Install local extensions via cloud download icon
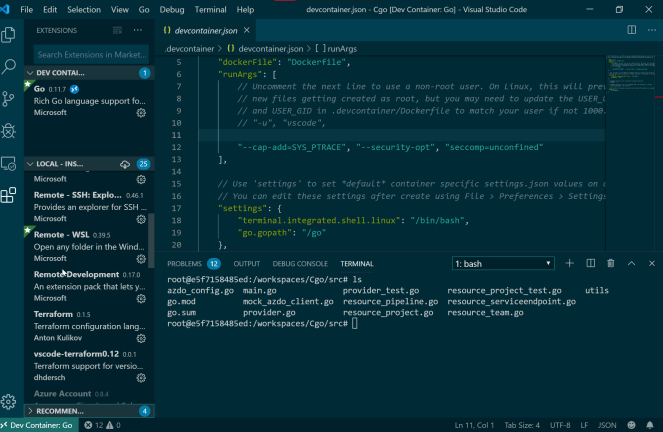 click(124, 163)
